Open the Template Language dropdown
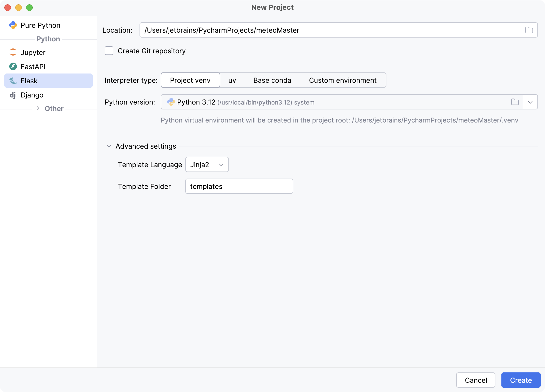Screen dimensions: 545x392 coord(207,164)
